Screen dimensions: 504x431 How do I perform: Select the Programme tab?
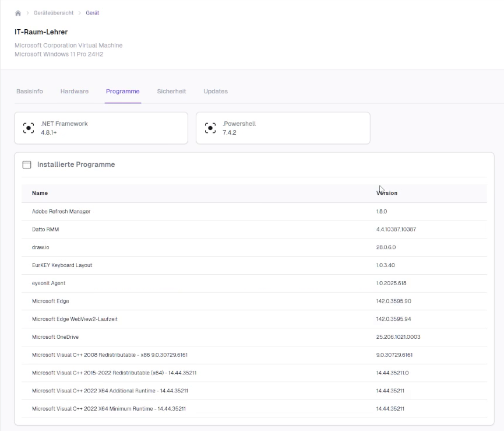[122, 92]
